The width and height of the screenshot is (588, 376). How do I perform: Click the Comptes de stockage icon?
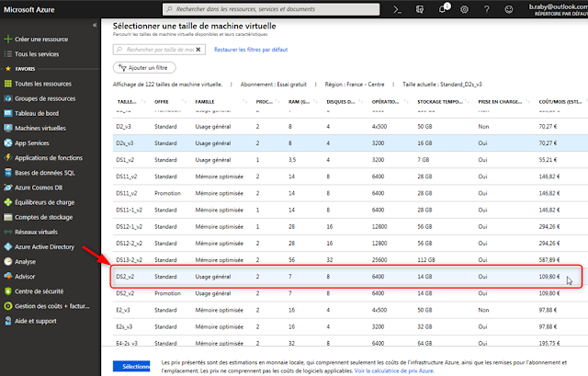click(8, 217)
